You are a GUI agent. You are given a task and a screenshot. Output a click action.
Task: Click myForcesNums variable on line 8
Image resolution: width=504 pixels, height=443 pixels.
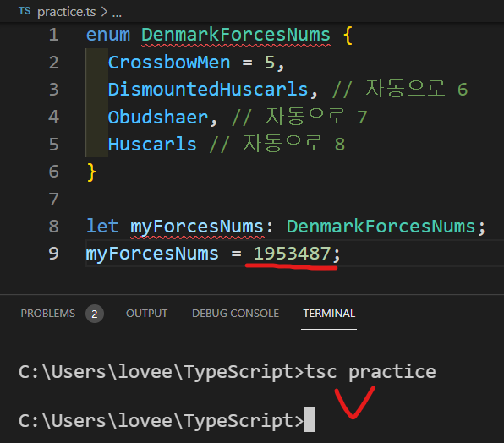pos(197,227)
